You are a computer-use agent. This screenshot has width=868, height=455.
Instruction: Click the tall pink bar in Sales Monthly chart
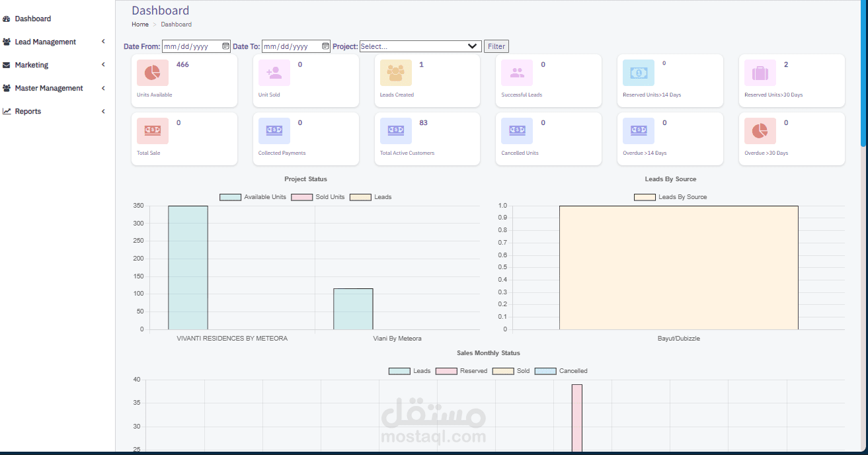[x=577, y=418]
